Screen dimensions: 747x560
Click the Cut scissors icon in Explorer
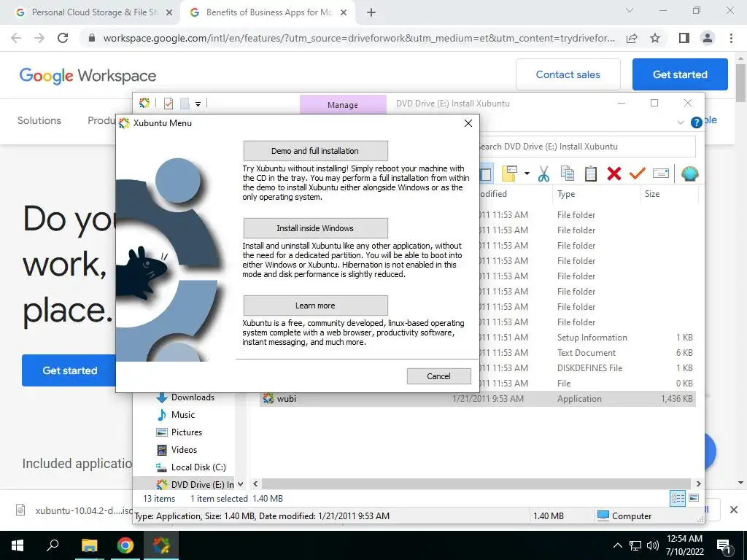pos(543,174)
